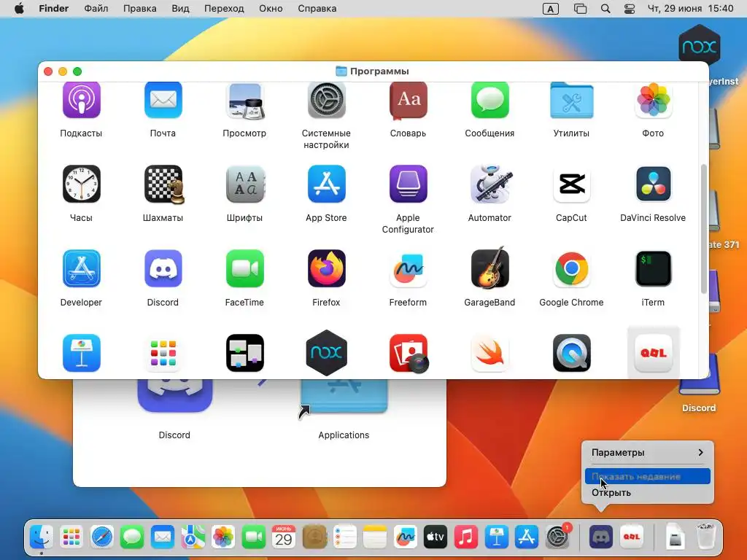Select the Nox hexagon app in Программы
This screenshot has width=747, height=560.
326,353
